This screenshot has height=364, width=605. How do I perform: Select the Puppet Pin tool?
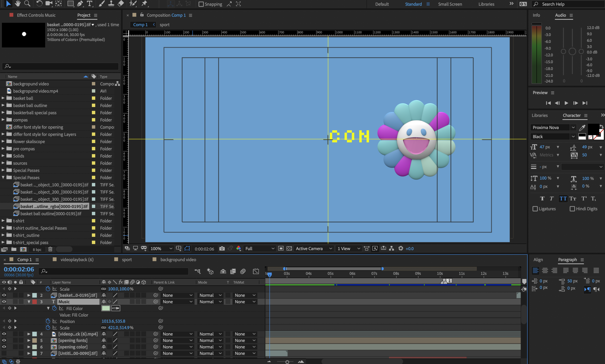(144, 4)
